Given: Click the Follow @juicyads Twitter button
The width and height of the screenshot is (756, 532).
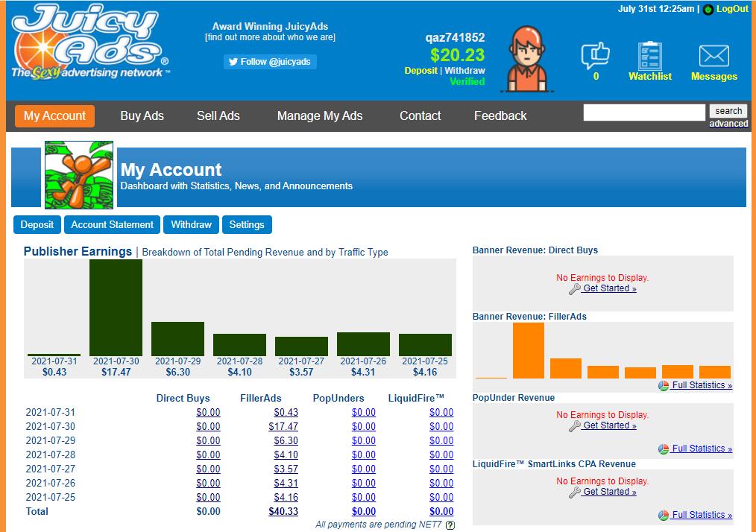Looking at the screenshot, I should tap(270, 62).
